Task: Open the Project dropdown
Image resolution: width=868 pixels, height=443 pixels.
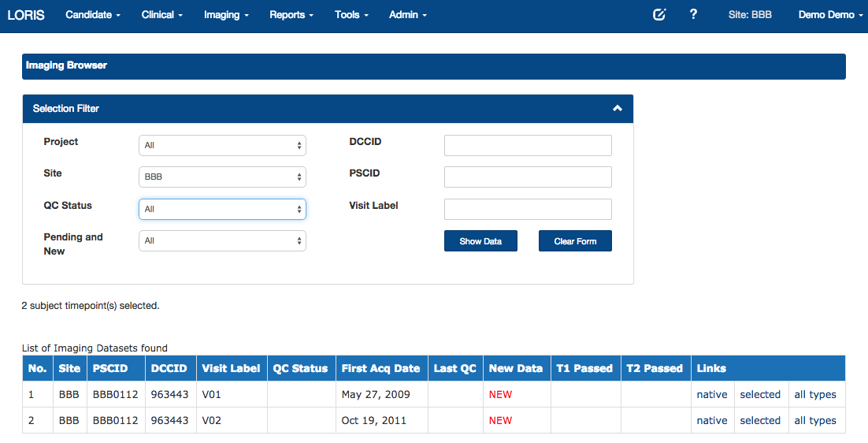Action: pos(222,145)
